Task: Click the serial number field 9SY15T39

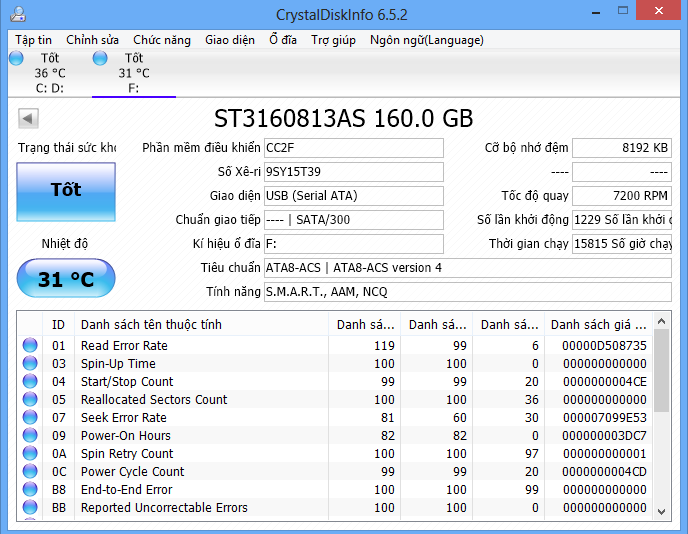Action: pyautogui.click(x=353, y=171)
